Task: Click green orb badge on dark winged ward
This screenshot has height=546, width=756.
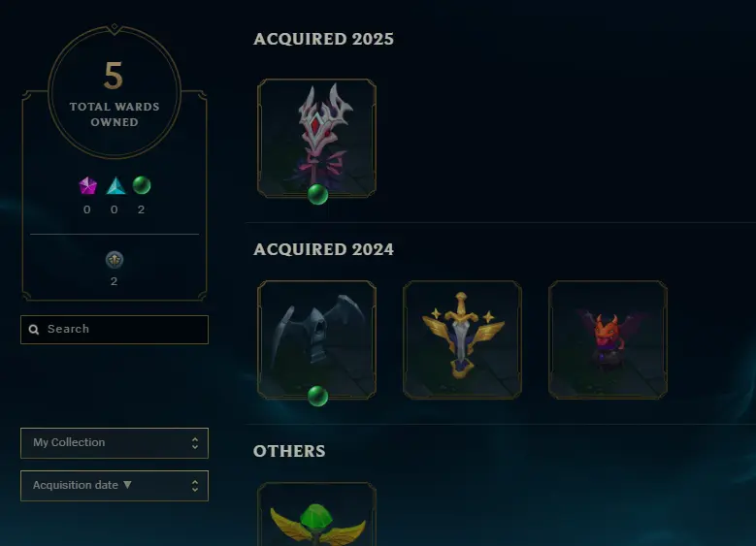Action: click(x=317, y=396)
